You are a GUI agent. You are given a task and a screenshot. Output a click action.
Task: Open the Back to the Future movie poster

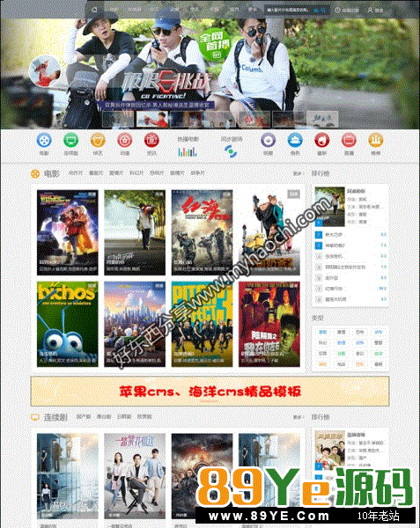click(x=68, y=232)
